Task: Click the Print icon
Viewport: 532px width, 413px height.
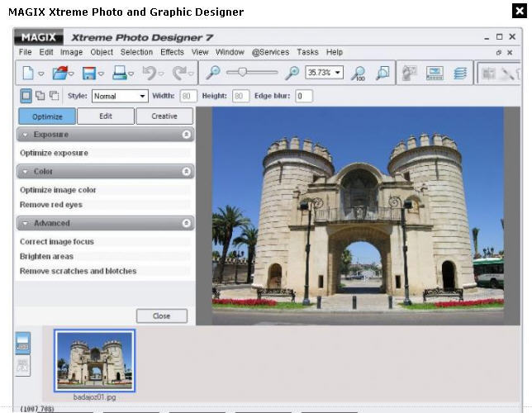Action: pyautogui.click(x=120, y=73)
